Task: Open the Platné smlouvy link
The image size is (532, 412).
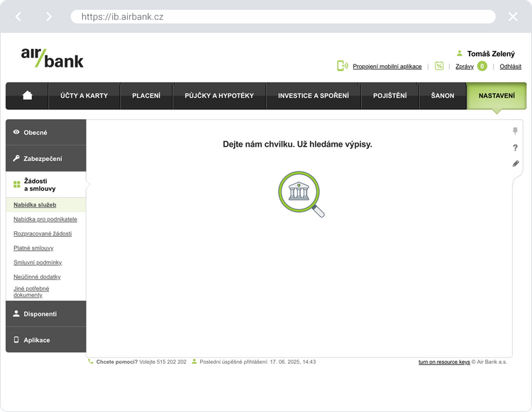Action: (33, 248)
